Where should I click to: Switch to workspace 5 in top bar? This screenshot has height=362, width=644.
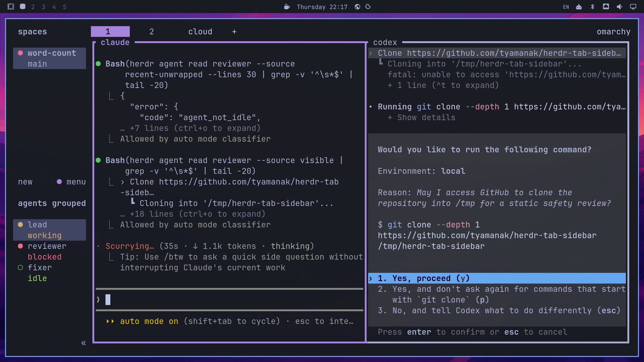pyautogui.click(x=65, y=7)
